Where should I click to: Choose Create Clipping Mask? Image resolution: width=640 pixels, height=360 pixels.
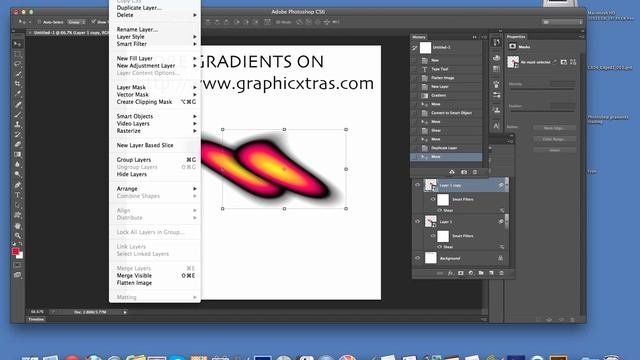pyautogui.click(x=155, y=102)
